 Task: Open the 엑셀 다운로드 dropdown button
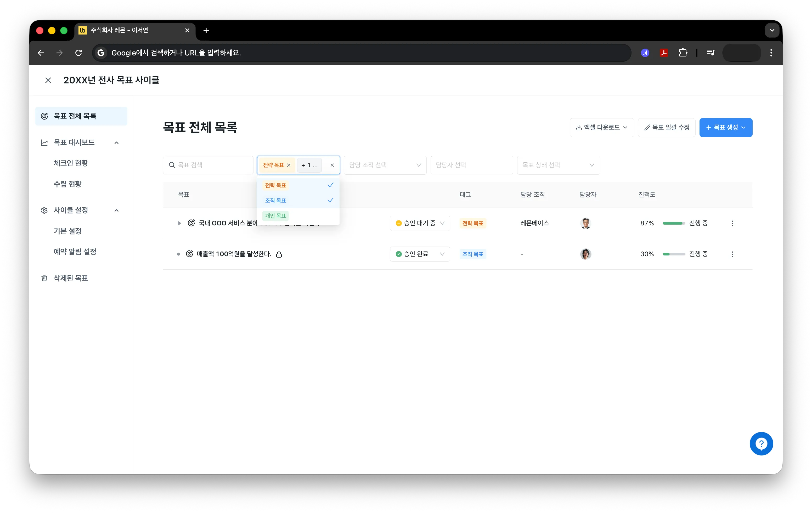(x=602, y=127)
